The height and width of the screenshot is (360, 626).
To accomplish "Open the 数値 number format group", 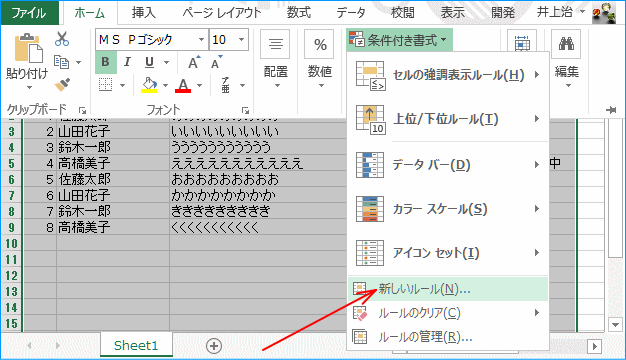I will pyautogui.click(x=319, y=60).
